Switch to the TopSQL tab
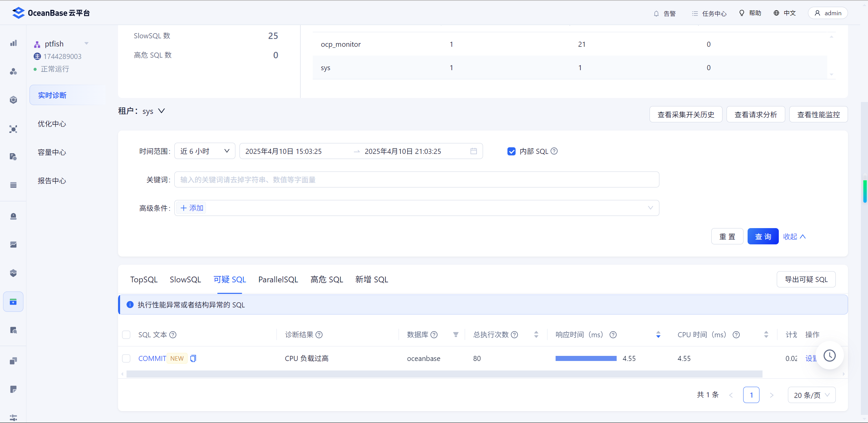 click(x=144, y=280)
